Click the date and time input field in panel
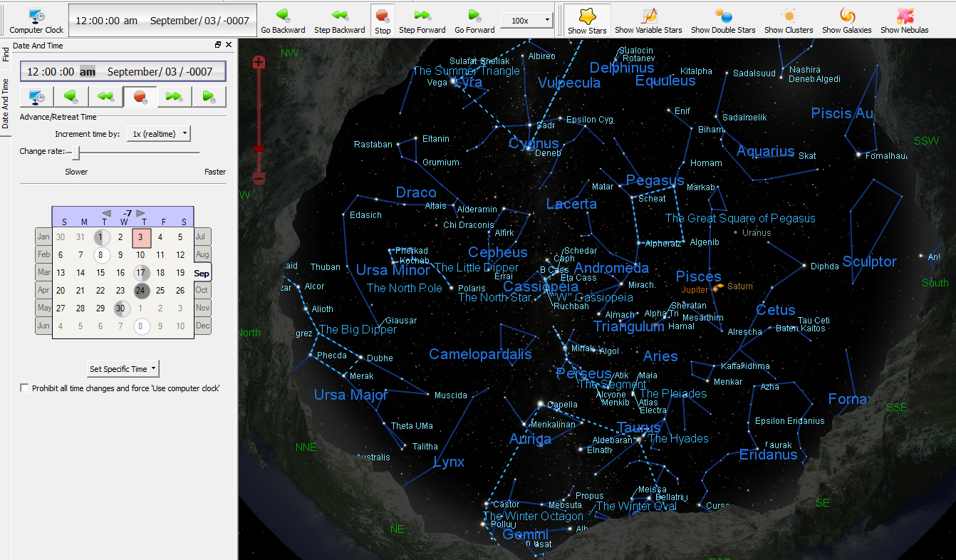Screen dimensions: 956x560 tap(123, 71)
